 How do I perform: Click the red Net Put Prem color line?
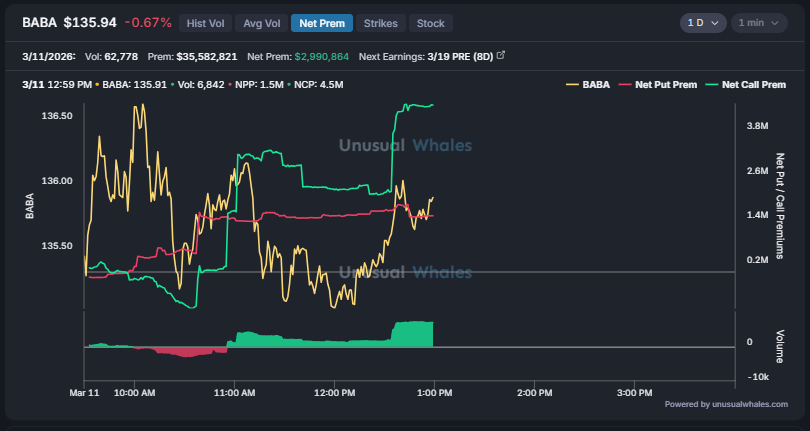pyautogui.click(x=625, y=85)
